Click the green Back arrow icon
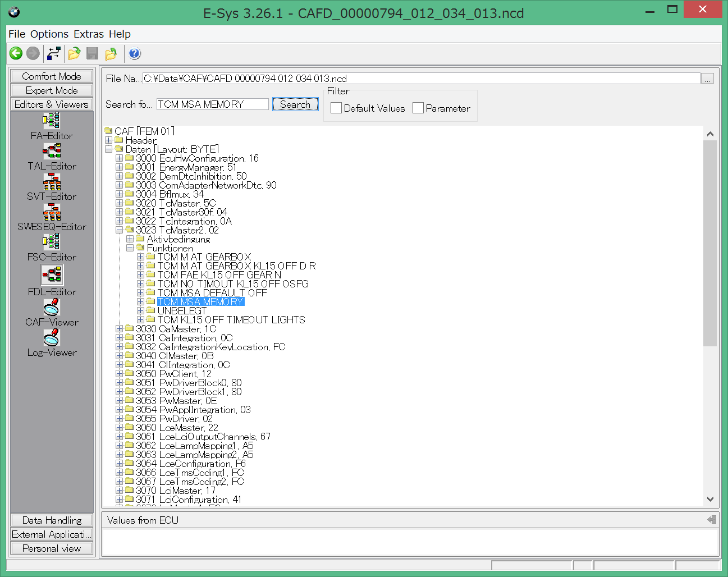 (16, 53)
